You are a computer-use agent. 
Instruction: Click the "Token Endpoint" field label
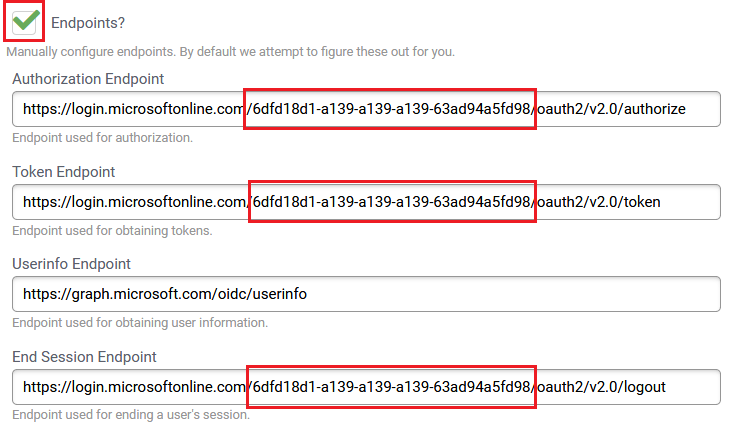(64, 172)
